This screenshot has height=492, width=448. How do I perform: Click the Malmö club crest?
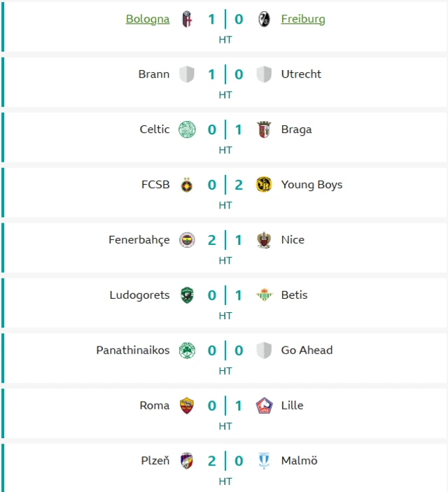pos(264,461)
